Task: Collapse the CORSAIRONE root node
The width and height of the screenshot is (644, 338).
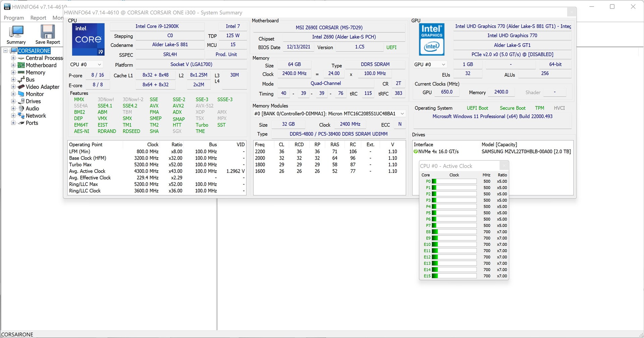Action: (x=5, y=51)
